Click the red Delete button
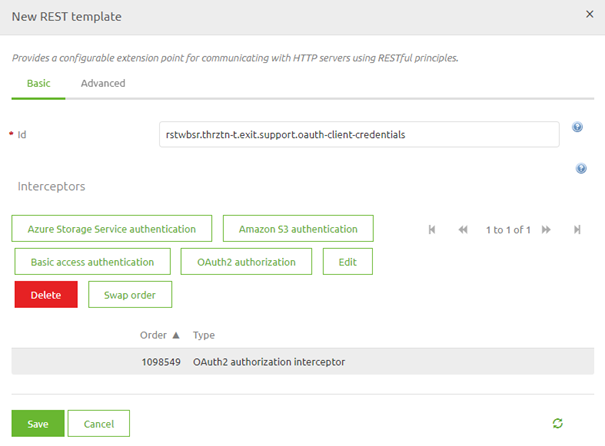 click(x=46, y=295)
